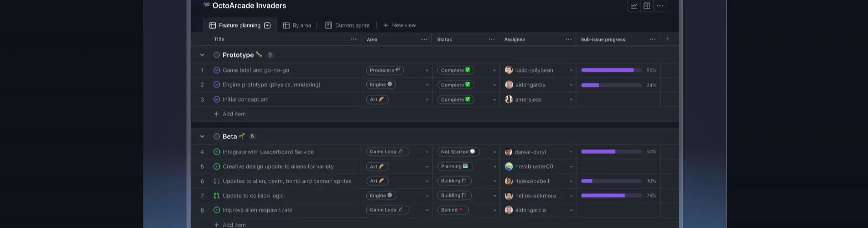Open the insights chart icon

click(x=634, y=6)
